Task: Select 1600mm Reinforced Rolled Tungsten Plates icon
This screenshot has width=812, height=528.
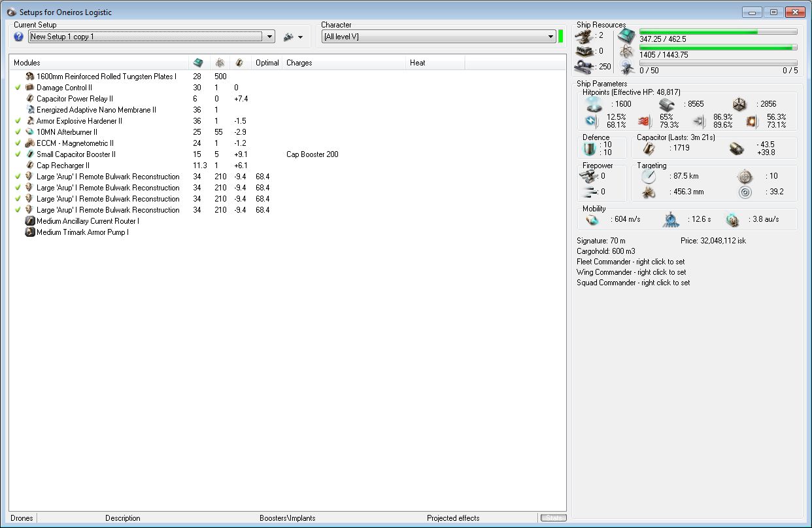Action: pos(29,77)
